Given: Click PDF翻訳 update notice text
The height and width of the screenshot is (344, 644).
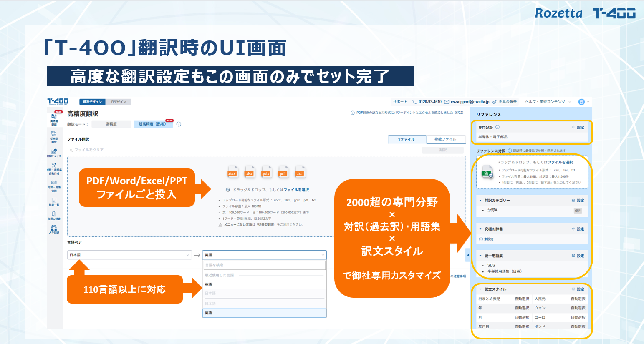Looking at the screenshot, I should coord(409,113).
